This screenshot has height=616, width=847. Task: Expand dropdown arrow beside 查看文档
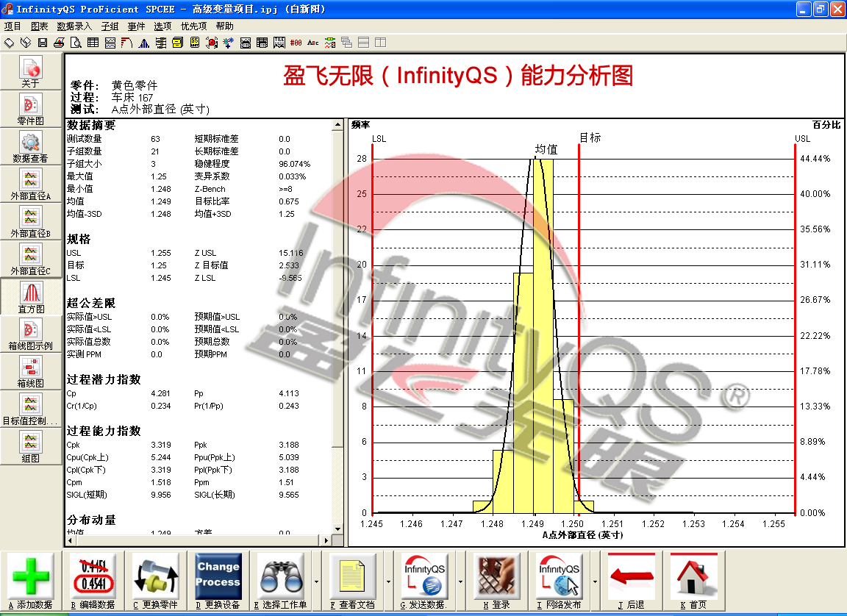388,581
